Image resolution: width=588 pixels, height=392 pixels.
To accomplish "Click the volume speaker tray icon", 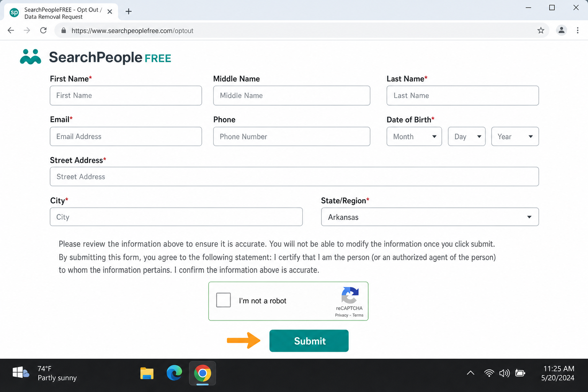I will pyautogui.click(x=504, y=373).
